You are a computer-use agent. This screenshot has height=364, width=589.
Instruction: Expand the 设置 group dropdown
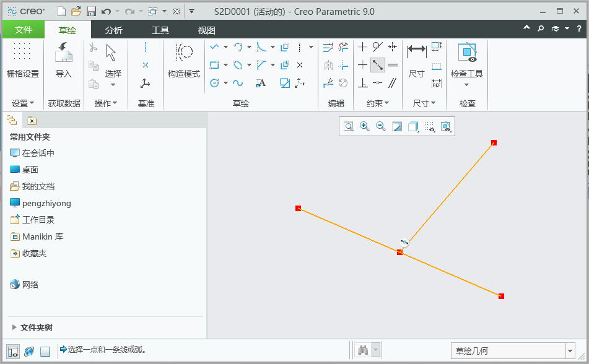coord(23,103)
